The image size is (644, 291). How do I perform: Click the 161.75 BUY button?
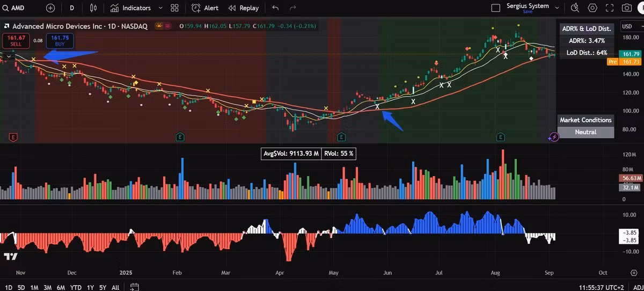point(59,40)
